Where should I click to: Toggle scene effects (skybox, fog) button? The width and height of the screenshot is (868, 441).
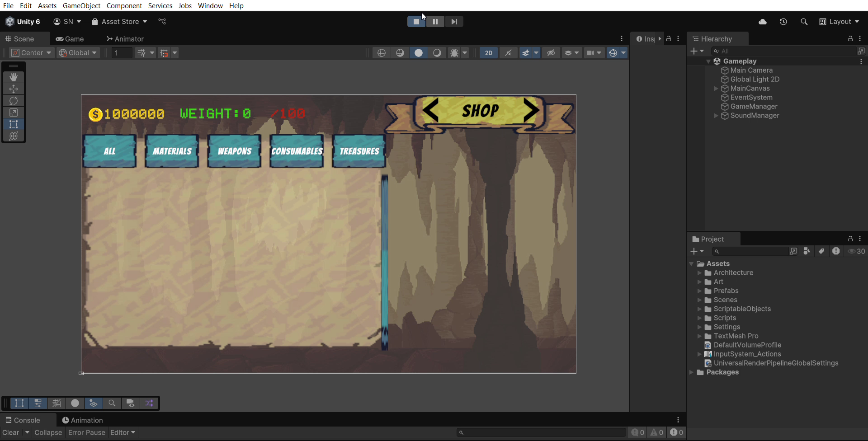point(525,53)
